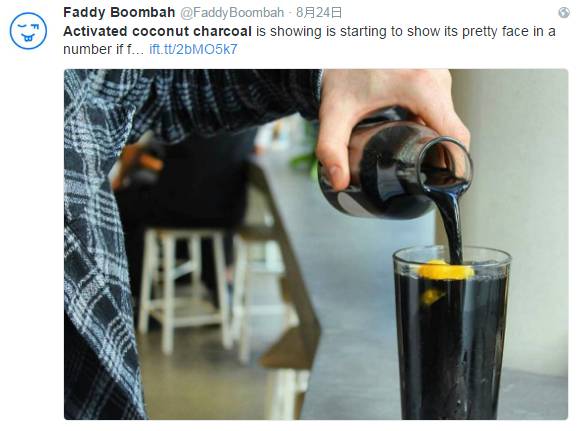
Task: Click the tweet text ending 'pretty face in a'
Action: click(404, 31)
